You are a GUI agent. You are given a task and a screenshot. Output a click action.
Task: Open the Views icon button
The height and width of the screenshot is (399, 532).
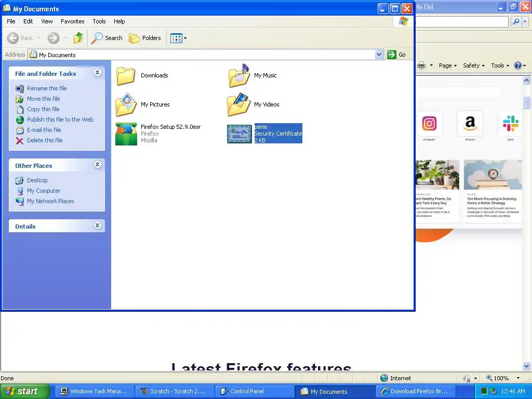[176, 38]
